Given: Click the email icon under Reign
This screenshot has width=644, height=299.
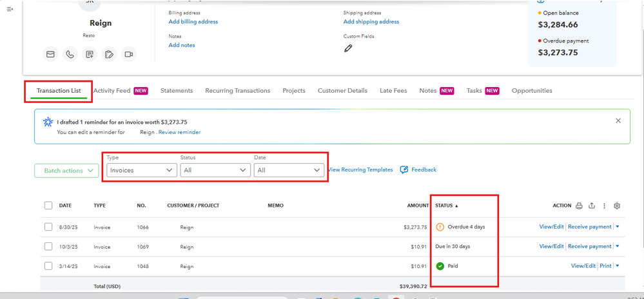Looking at the screenshot, I should pos(50,54).
